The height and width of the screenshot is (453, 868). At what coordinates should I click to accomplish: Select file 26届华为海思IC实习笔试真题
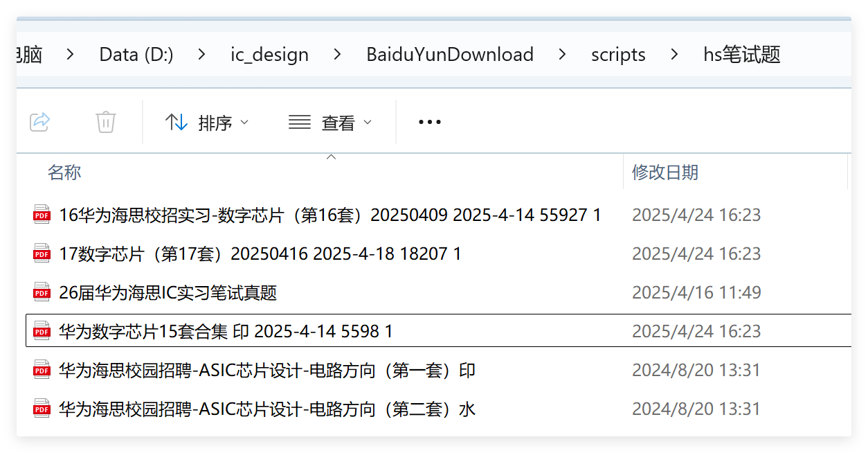click(168, 292)
